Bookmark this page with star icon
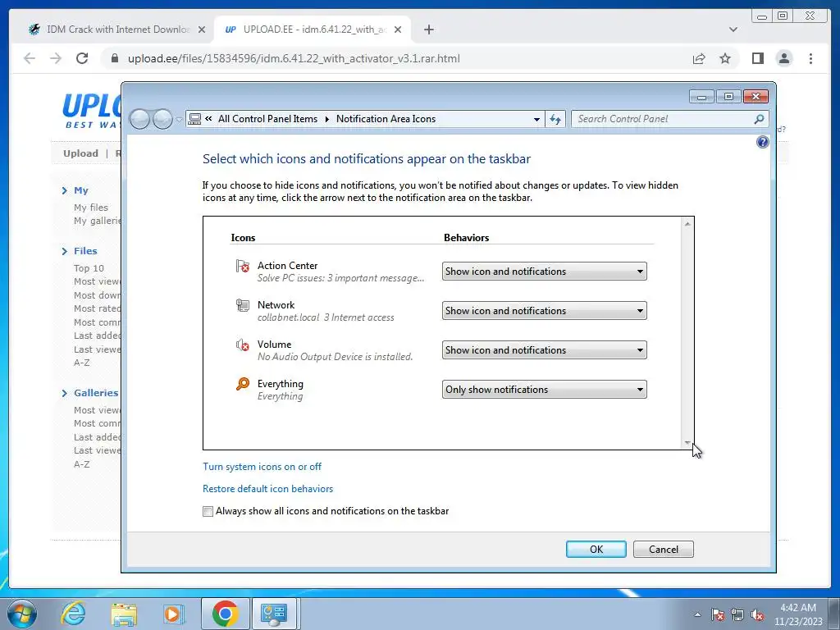 point(725,58)
